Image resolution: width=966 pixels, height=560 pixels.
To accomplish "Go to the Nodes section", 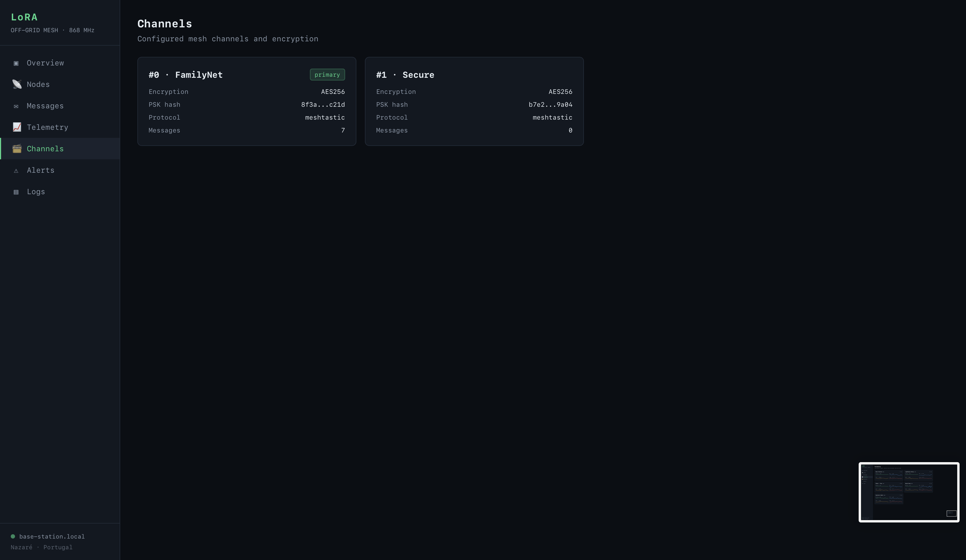I will [60, 84].
